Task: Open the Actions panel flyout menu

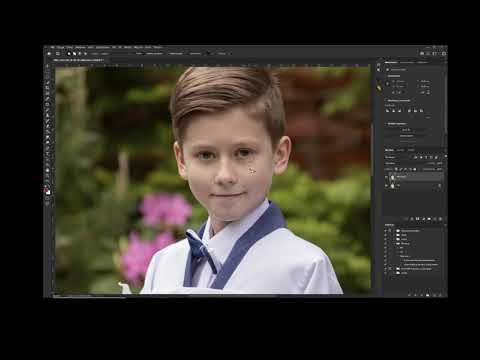Action: coord(445,225)
